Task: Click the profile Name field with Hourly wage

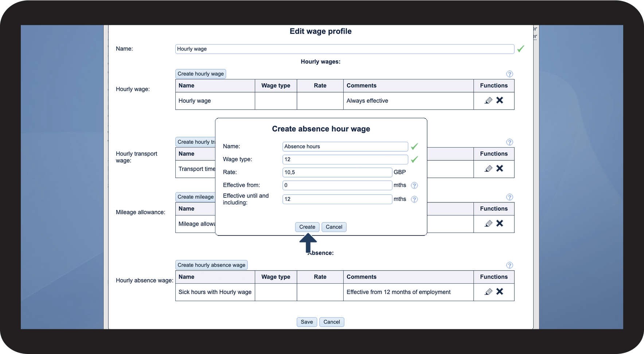Action: tap(345, 49)
